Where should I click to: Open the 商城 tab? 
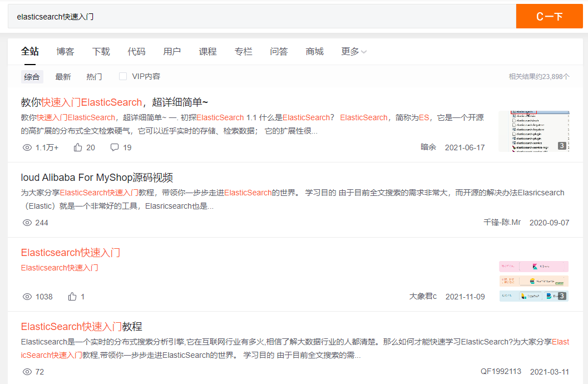[315, 51]
